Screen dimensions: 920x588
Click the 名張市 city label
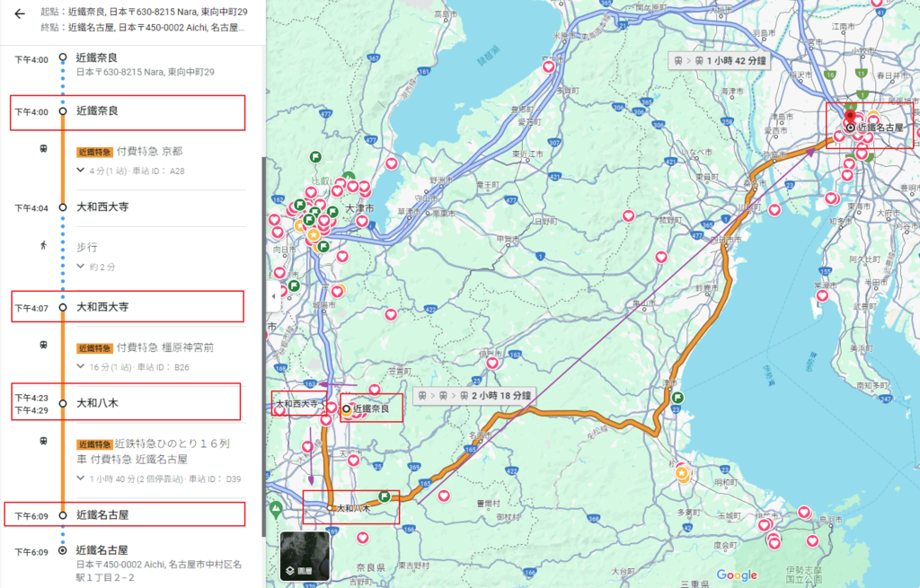pyautogui.click(x=480, y=435)
